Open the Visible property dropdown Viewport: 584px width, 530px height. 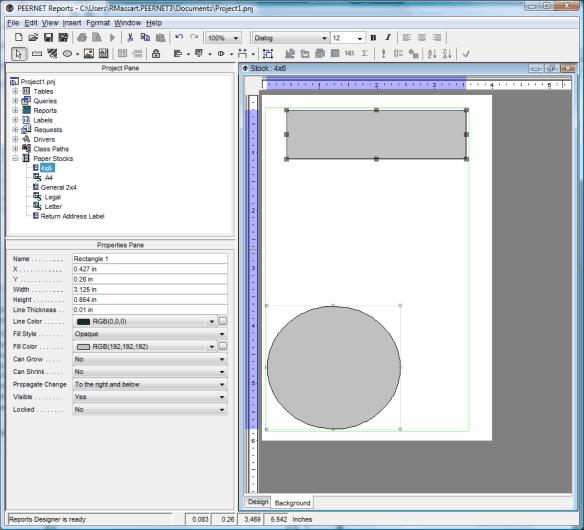[222, 397]
